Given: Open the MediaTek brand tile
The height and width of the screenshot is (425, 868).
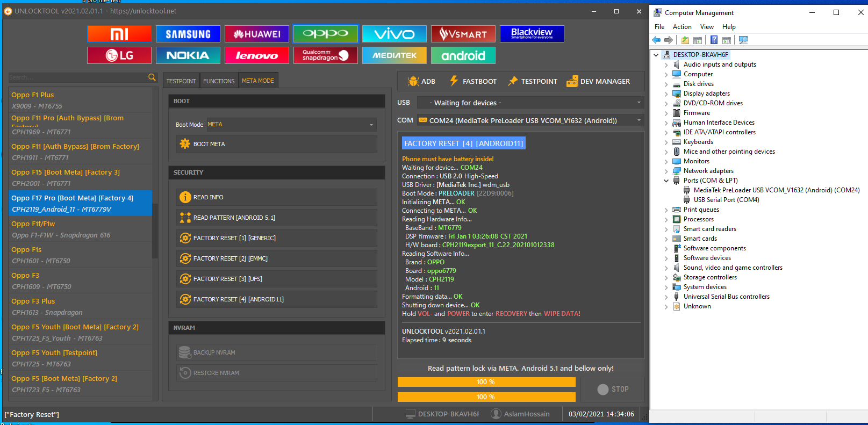Looking at the screenshot, I should click(394, 55).
